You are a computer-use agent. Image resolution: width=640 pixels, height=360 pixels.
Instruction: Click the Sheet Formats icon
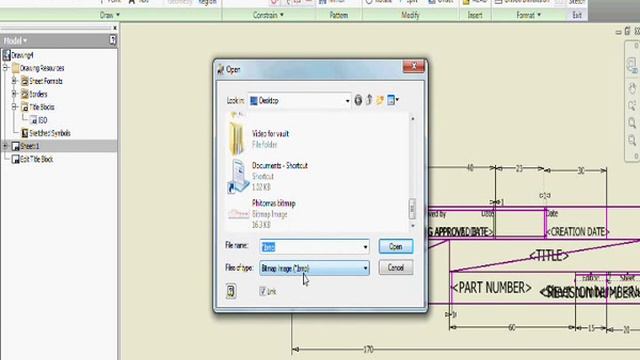click(x=25, y=81)
